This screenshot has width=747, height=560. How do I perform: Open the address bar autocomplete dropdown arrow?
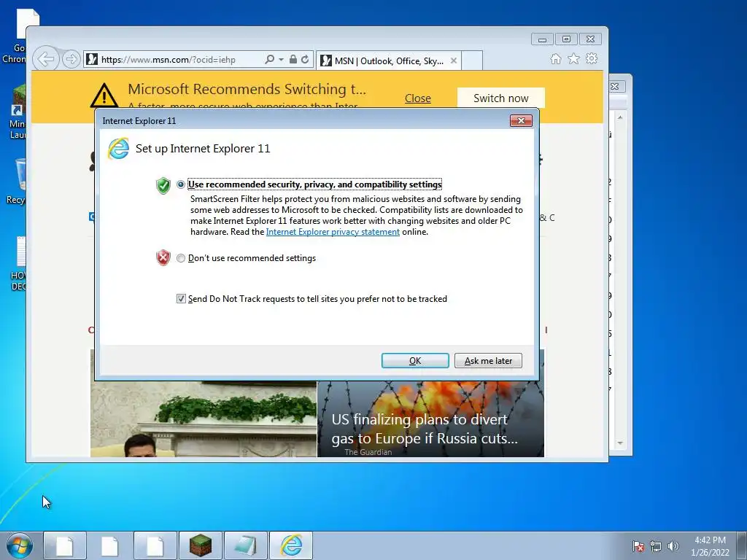(281, 60)
